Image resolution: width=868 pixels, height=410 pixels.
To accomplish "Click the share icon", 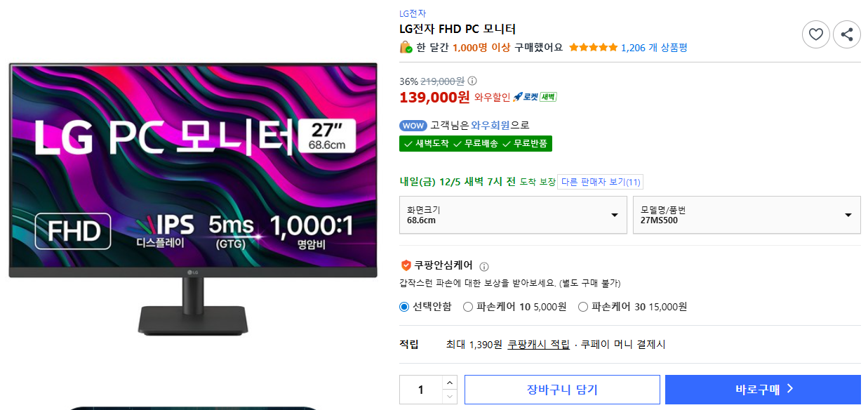I will pos(847,34).
